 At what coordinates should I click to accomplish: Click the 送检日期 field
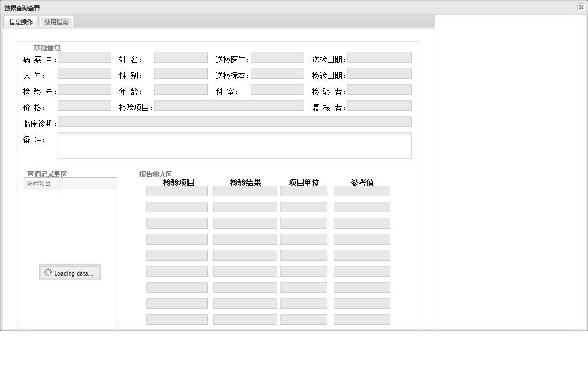pos(380,57)
